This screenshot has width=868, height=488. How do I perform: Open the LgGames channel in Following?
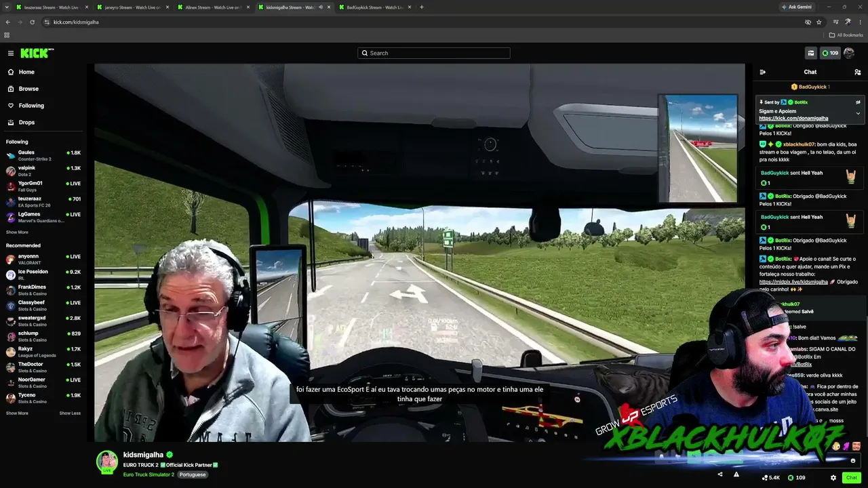43,217
